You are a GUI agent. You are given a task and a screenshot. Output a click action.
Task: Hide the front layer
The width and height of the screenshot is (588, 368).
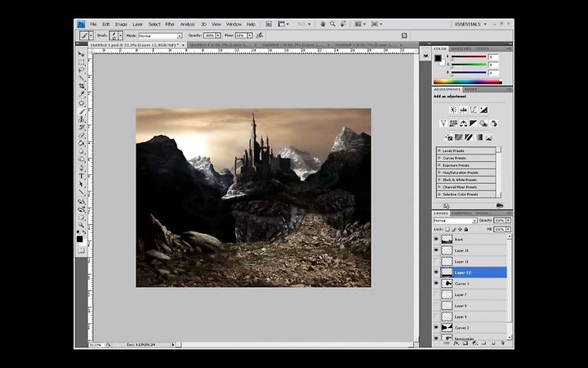tap(436, 239)
